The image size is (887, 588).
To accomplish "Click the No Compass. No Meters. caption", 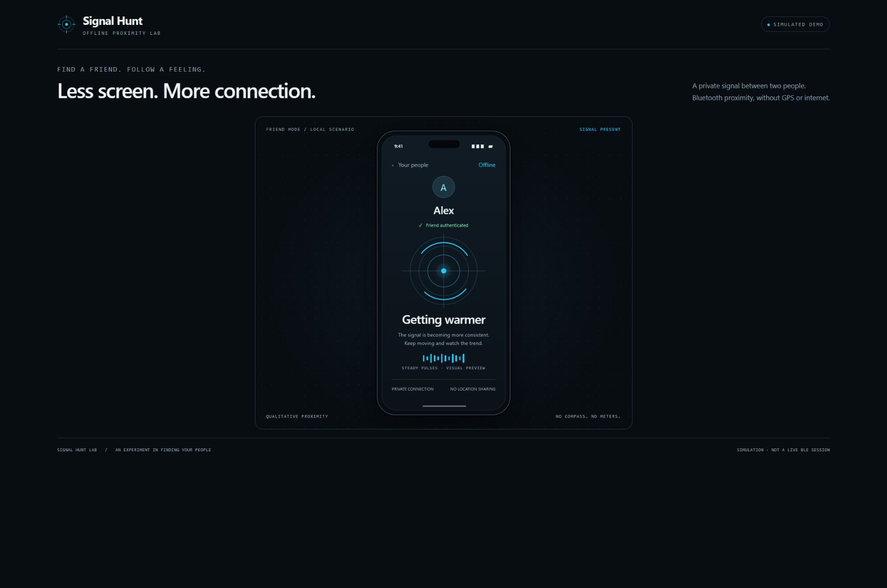I will pos(588,417).
